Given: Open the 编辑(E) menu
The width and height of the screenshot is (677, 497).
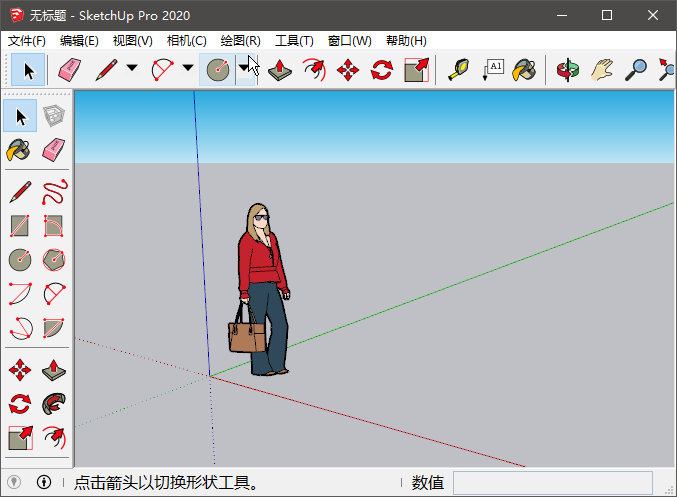Looking at the screenshot, I should [79, 41].
